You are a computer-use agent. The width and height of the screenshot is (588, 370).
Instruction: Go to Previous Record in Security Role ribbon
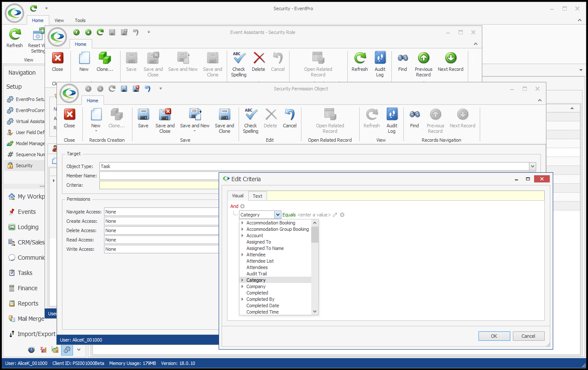(423, 64)
